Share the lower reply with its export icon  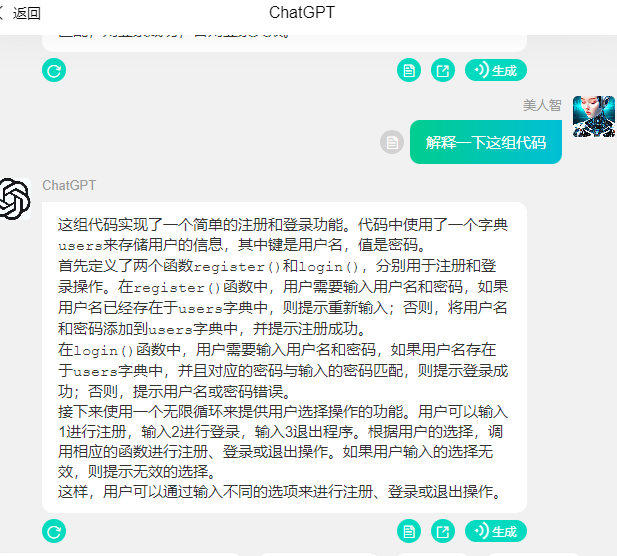(x=443, y=532)
